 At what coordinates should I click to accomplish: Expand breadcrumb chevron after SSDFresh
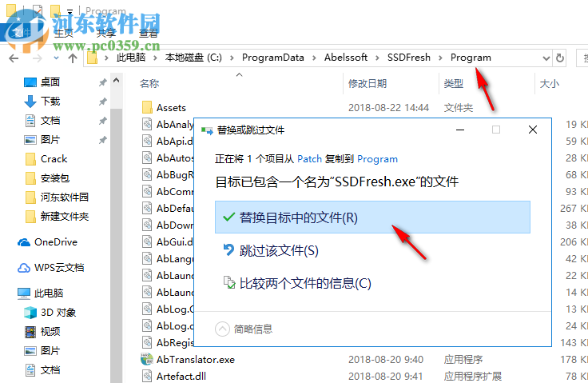pos(441,58)
